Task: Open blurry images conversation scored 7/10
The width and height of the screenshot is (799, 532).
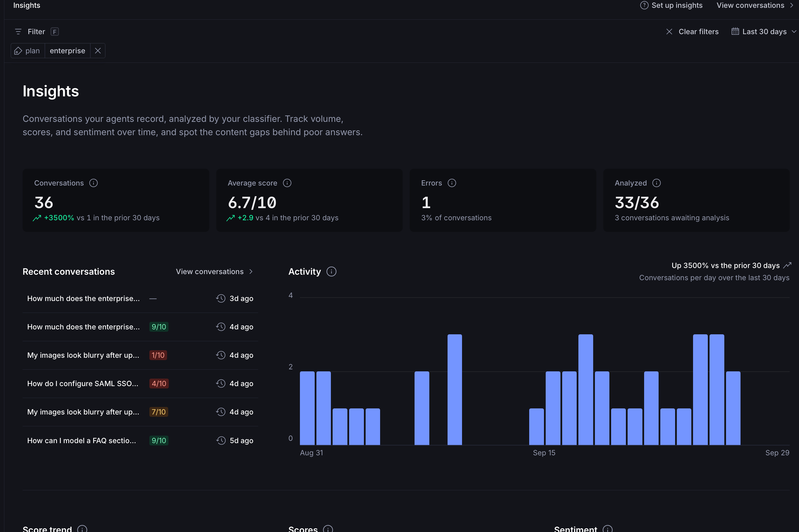Action: (x=140, y=412)
